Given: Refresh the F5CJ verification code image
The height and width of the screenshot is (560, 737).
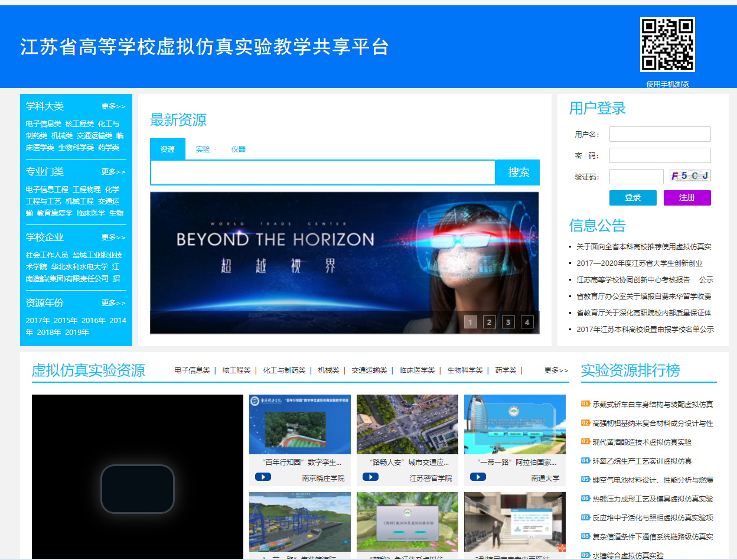Looking at the screenshot, I should pyautogui.click(x=690, y=175).
